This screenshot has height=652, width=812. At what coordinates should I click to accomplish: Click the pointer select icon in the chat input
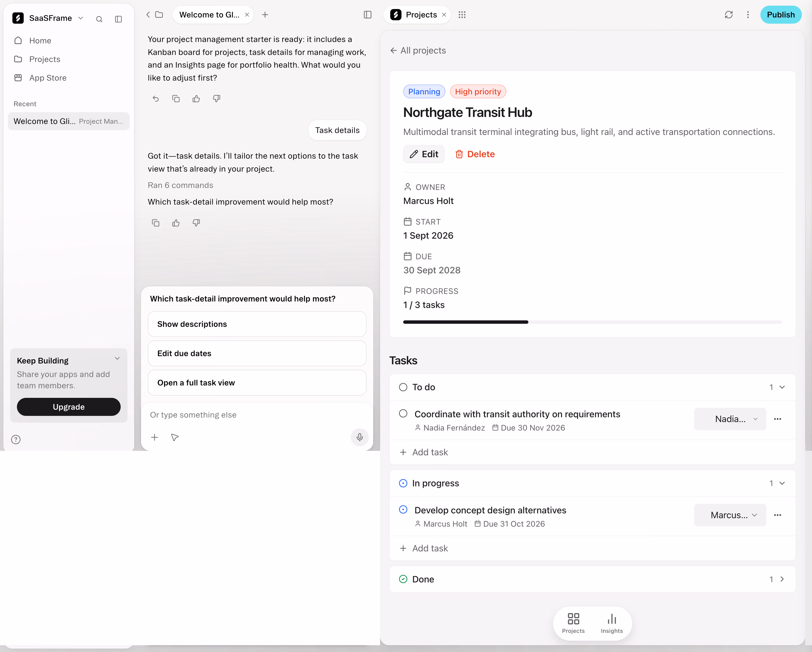pyautogui.click(x=175, y=437)
